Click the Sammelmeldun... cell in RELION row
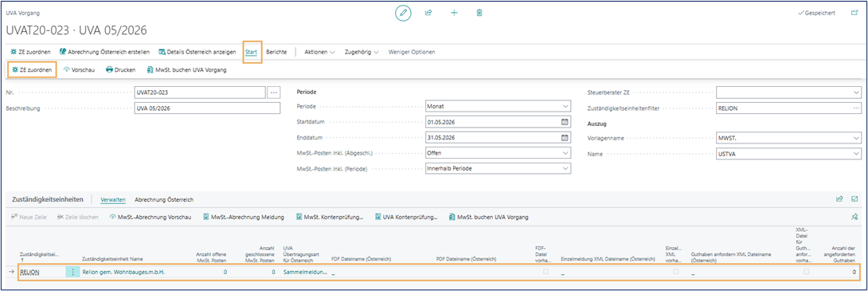The width and height of the screenshot is (868, 291). (x=305, y=272)
